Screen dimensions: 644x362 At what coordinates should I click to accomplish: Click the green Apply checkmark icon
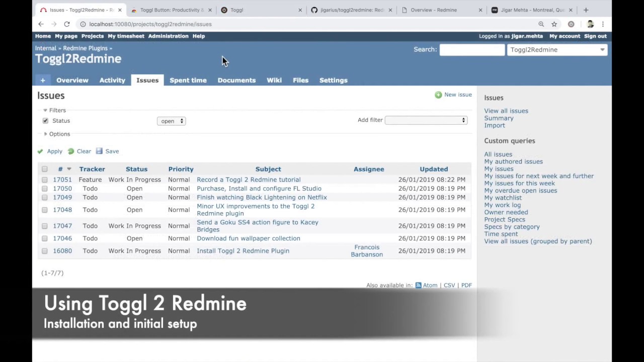tap(40, 151)
